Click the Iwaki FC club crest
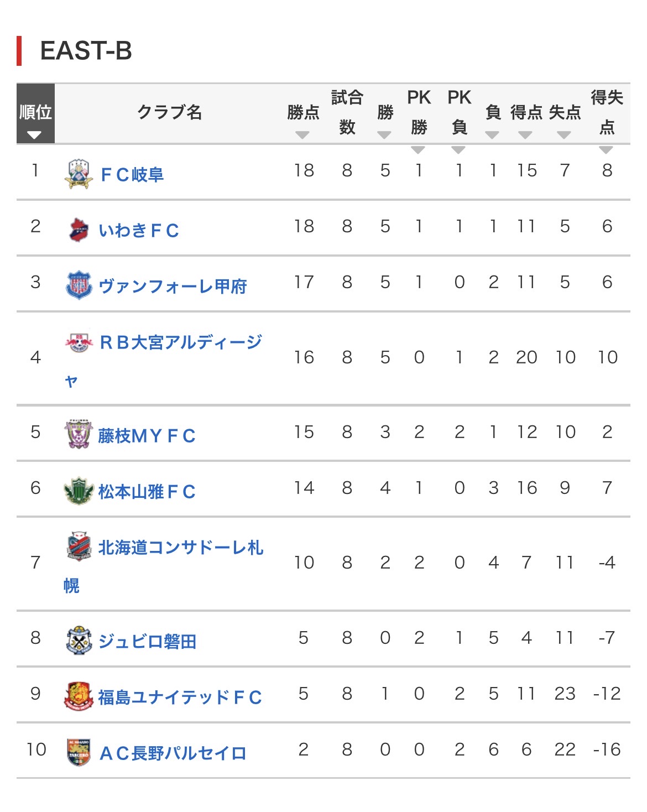 pyautogui.click(x=79, y=230)
